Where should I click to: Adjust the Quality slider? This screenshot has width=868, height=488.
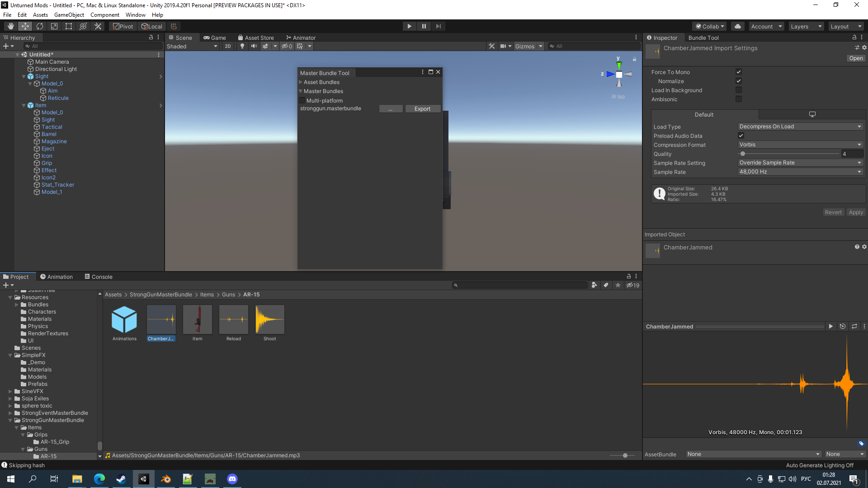coord(742,154)
